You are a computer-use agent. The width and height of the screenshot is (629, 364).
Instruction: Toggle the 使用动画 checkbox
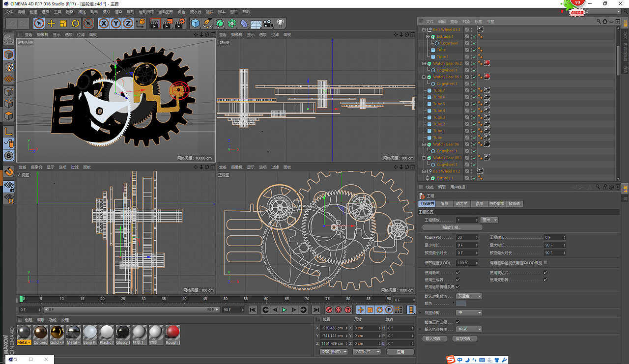tap(458, 273)
